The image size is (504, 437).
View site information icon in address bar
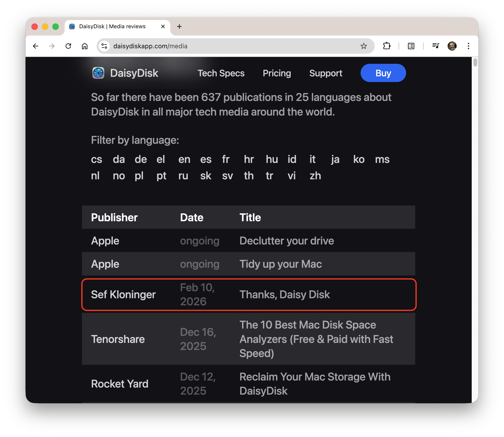[104, 46]
